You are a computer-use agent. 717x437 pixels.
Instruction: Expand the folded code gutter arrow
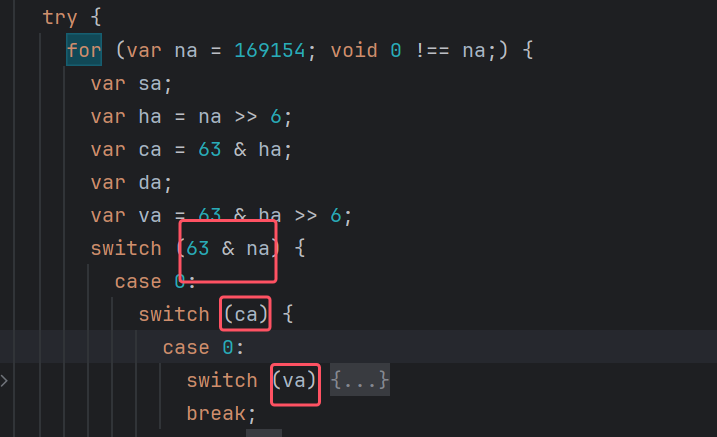(5, 381)
